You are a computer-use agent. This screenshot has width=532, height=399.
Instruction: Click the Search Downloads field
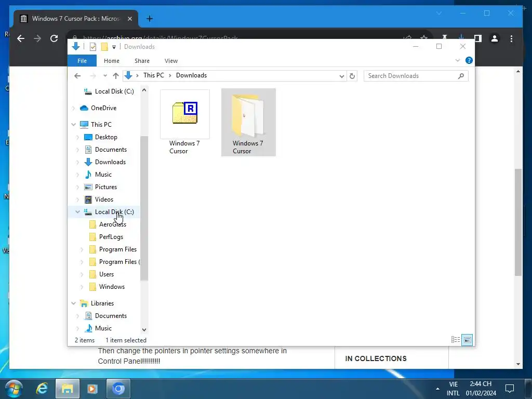tap(416, 76)
